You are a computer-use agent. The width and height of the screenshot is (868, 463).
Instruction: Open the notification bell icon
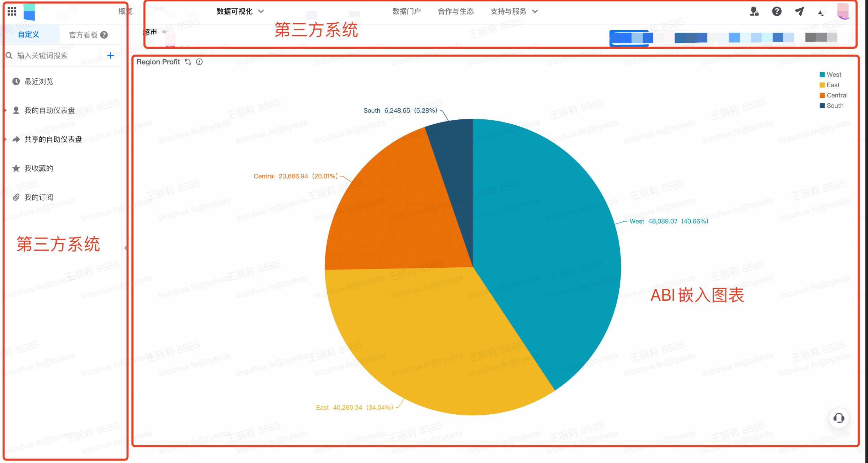821,12
